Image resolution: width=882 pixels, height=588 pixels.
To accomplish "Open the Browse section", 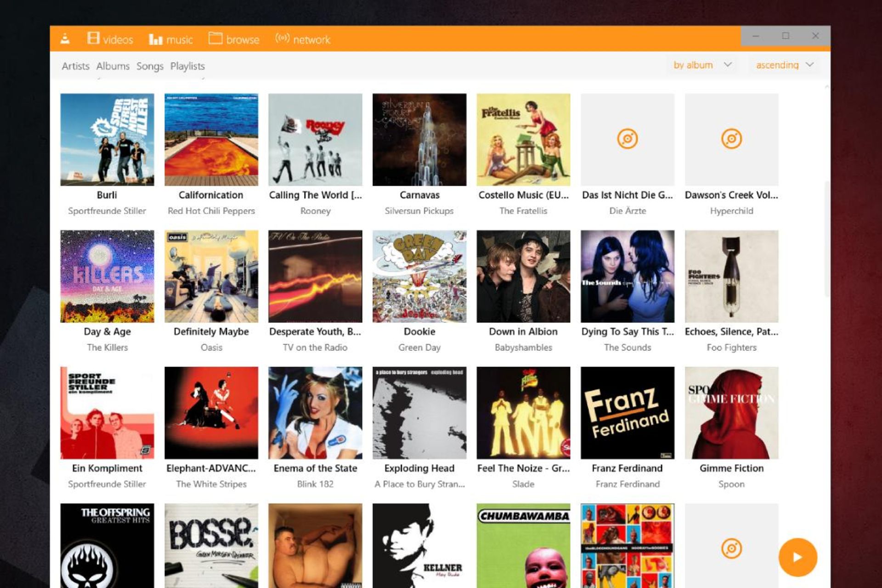I will click(234, 38).
